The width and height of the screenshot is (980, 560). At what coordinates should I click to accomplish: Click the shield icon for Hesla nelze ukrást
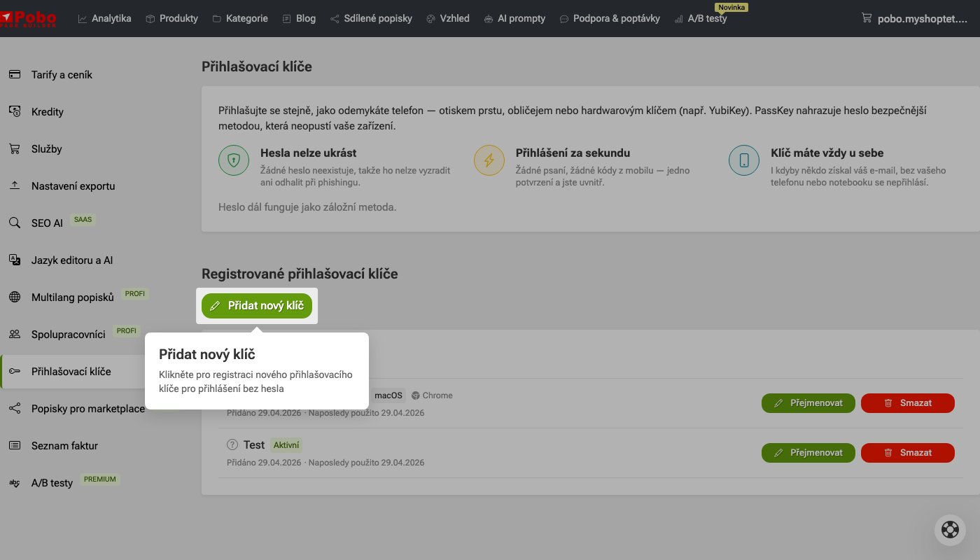pyautogui.click(x=234, y=160)
